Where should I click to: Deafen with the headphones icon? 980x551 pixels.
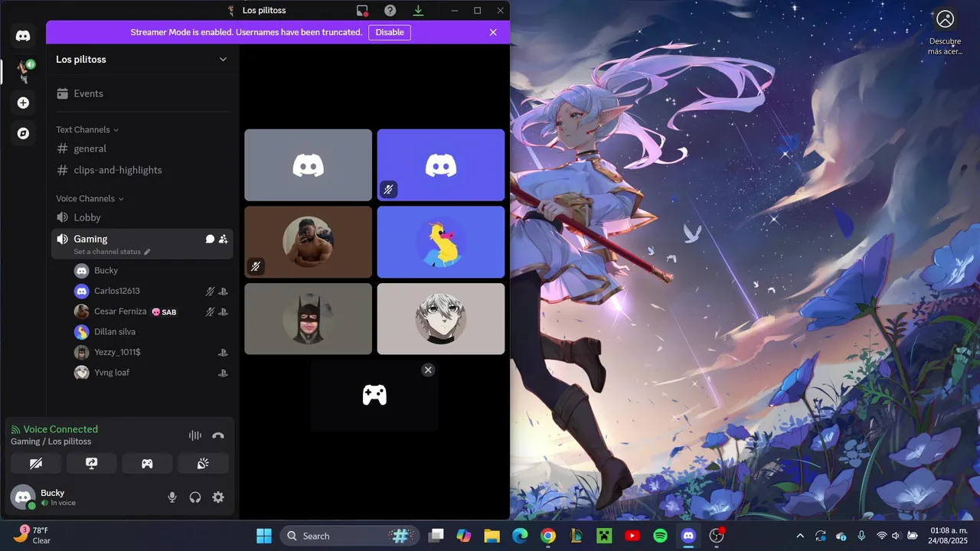(195, 497)
